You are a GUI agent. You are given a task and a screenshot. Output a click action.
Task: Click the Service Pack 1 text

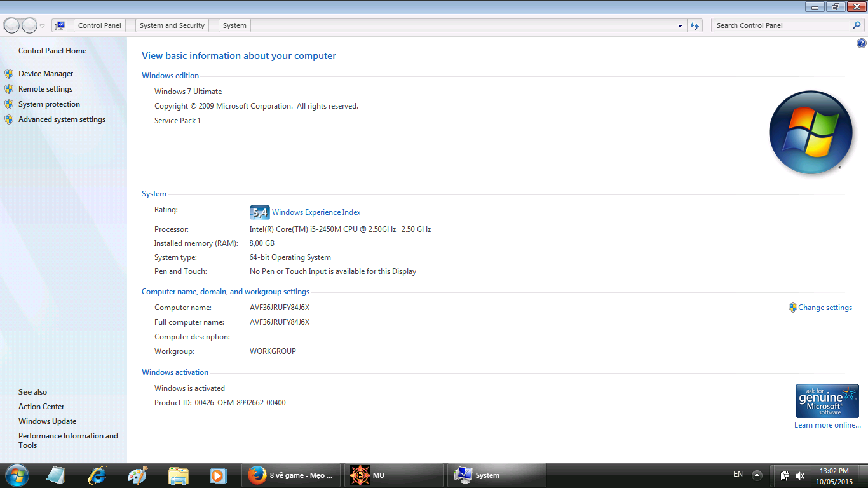(177, 121)
